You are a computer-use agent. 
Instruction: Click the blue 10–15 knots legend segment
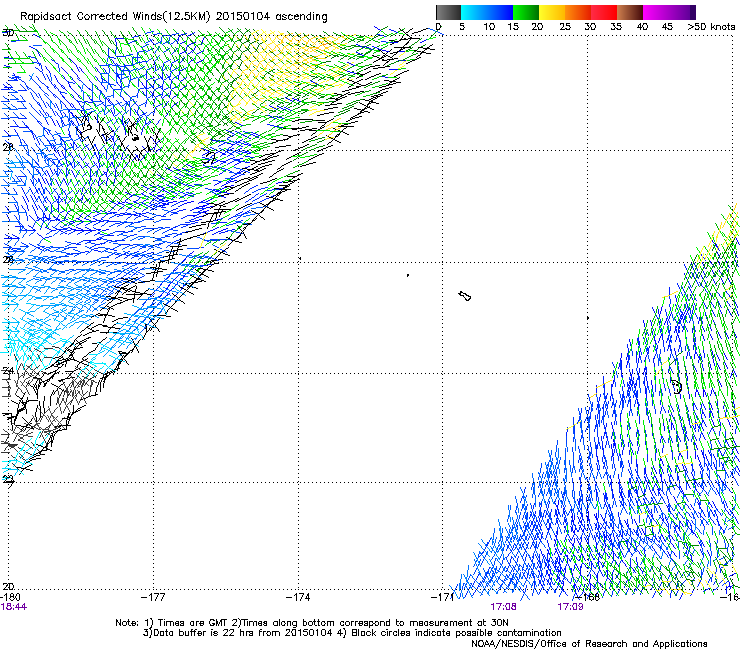pos(500,12)
